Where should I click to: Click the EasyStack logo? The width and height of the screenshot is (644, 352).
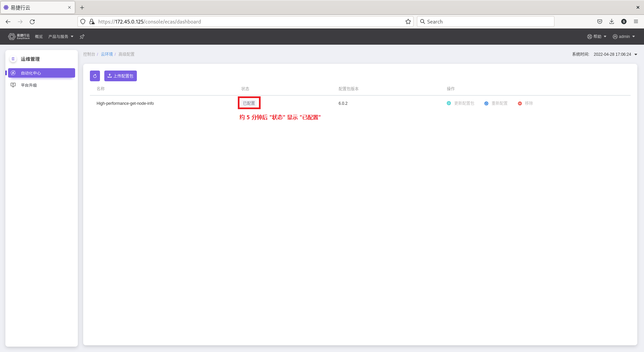[x=19, y=37]
